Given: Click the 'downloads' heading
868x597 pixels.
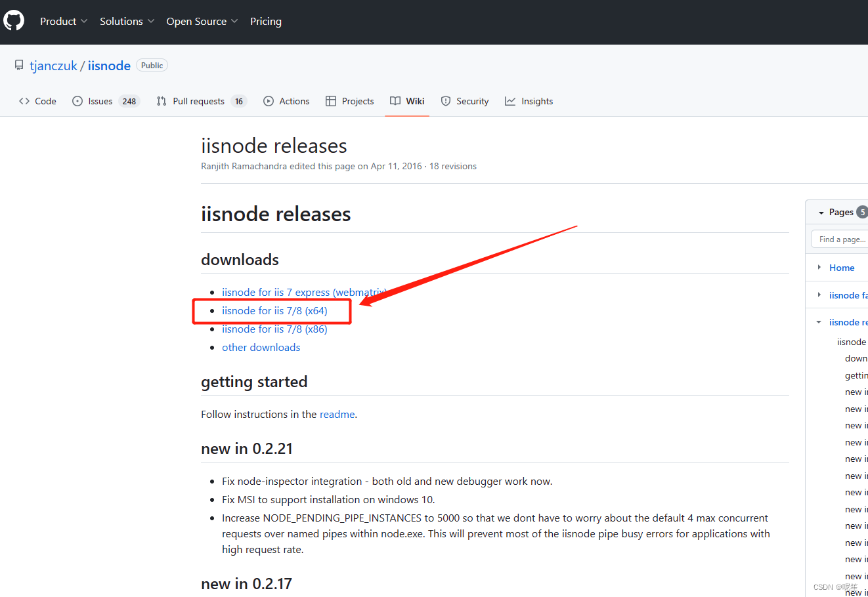Looking at the screenshot, I should tap(240, 260).
